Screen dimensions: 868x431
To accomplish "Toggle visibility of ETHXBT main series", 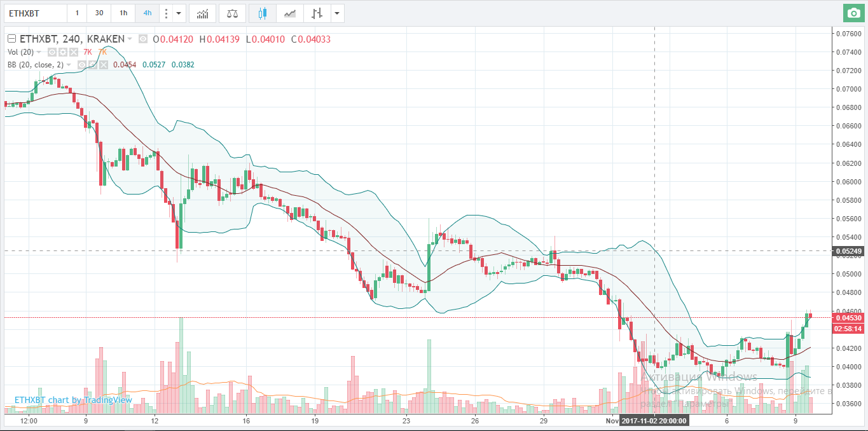I will click(143, 39).
